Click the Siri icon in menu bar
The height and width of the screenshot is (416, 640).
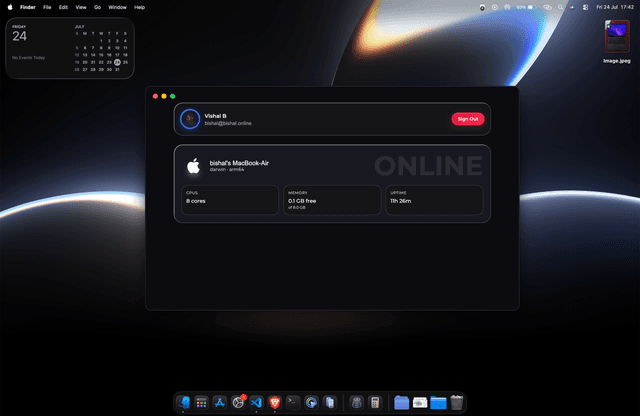coord(572,7)
